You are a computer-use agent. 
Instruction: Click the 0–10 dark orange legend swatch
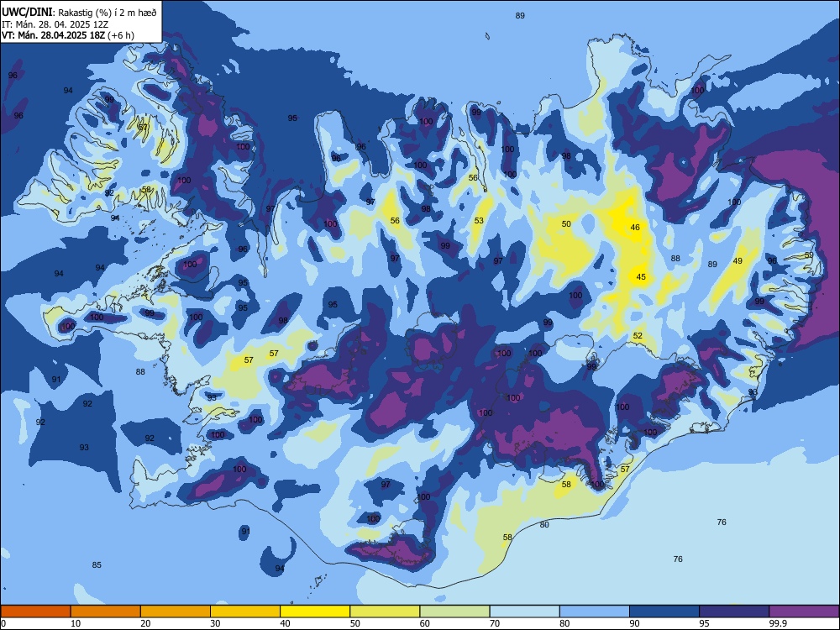[35, 612]
